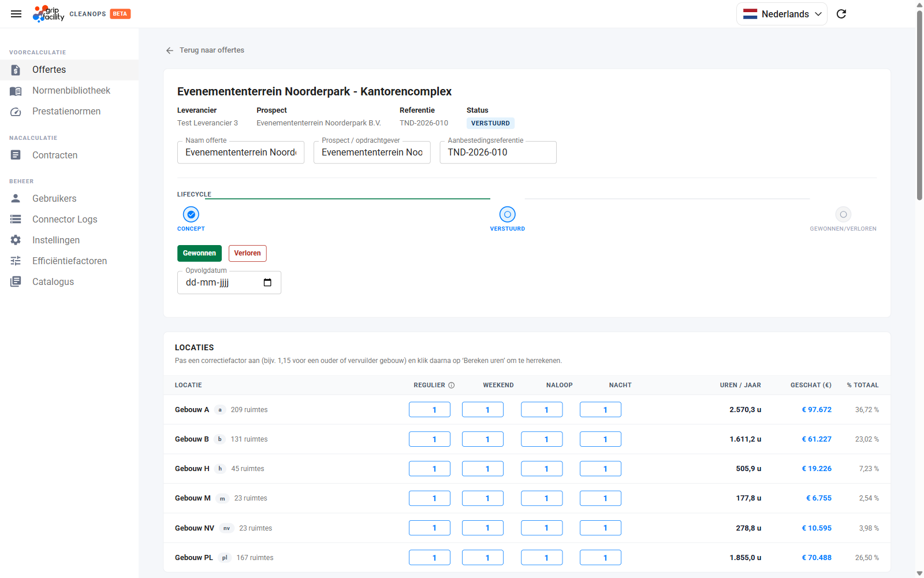Click the VERSTUURD status badge
This screenshot has width=924, height=578.
coord(490,123)
